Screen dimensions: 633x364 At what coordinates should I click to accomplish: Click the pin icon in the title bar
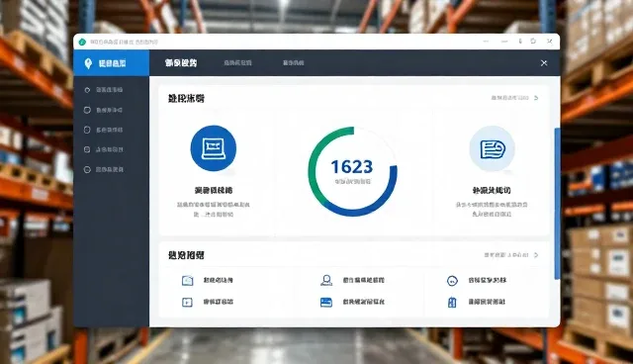coord(520,42)
